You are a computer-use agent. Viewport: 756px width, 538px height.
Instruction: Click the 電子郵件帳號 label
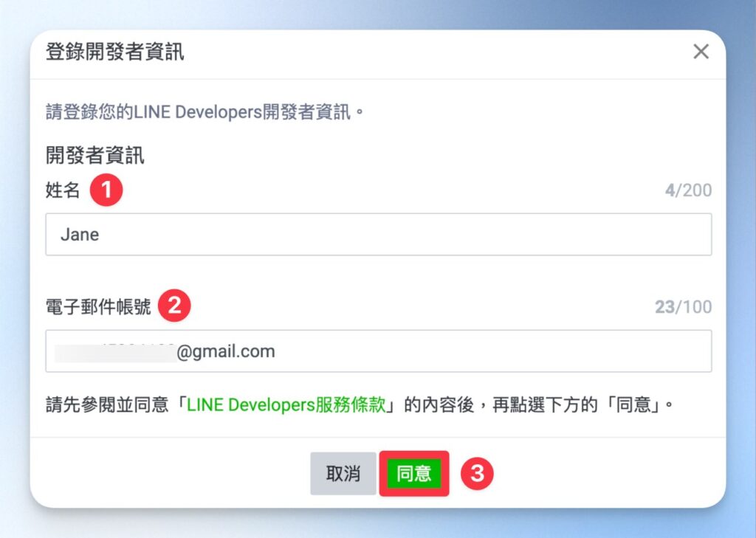(x=98, y=306)
